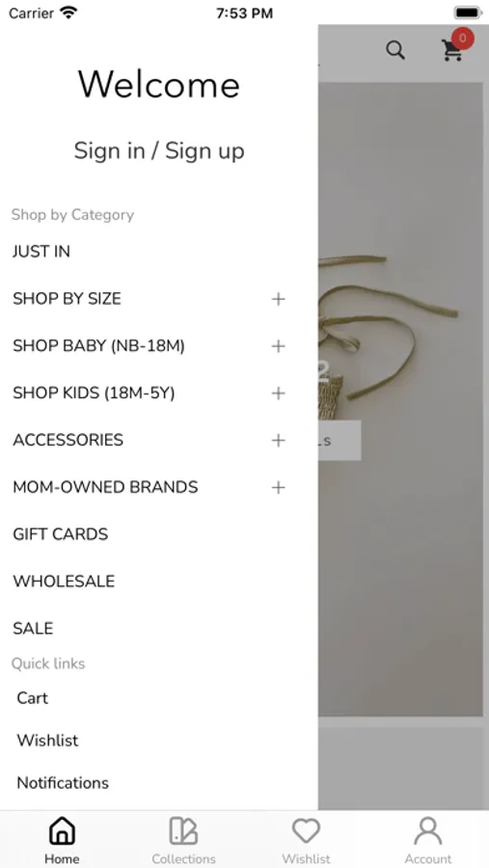Open the Account person icon
The height and width of the screenshot is (868, 489).
[428, 831]
